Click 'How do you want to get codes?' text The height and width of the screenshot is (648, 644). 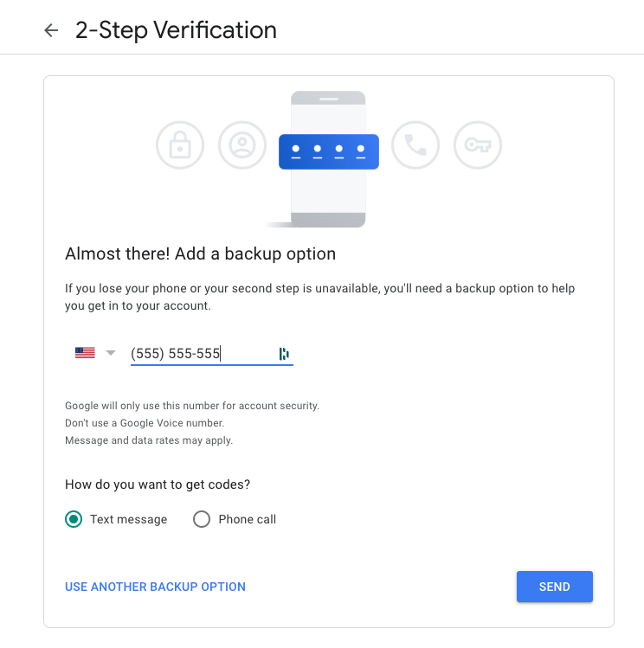point(158,484)
